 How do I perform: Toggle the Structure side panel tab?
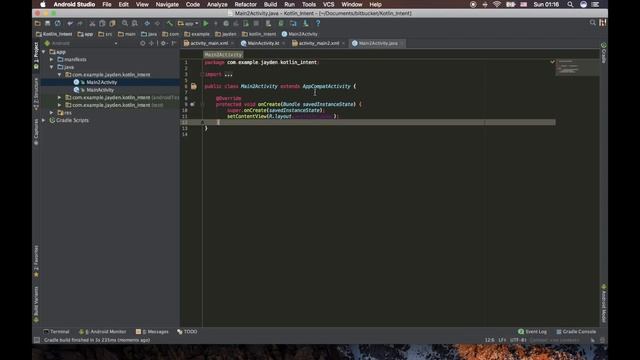tap(36, 93)
